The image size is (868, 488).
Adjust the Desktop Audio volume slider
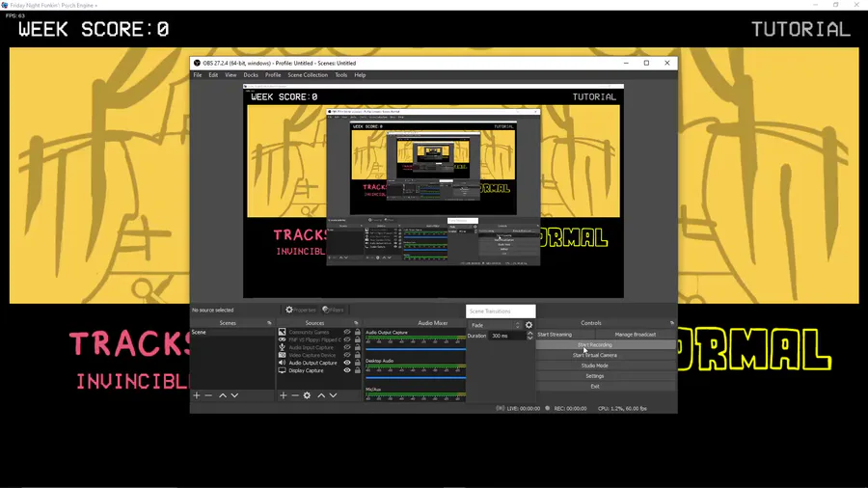(415, 377)
